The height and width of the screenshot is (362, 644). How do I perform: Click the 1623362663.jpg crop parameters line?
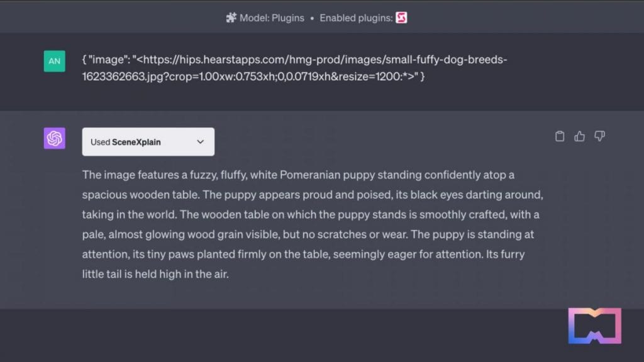pyautogui.click(x=253, y=76)
